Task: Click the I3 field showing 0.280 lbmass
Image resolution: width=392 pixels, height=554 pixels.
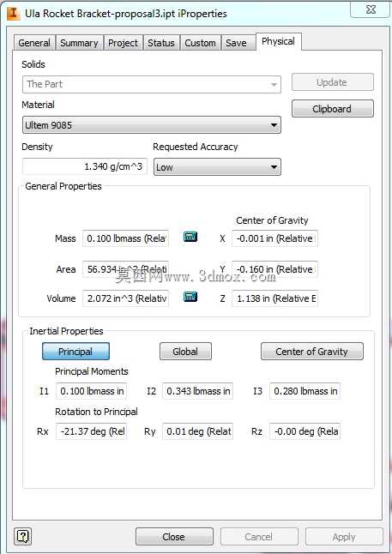Action: [305, 391]
